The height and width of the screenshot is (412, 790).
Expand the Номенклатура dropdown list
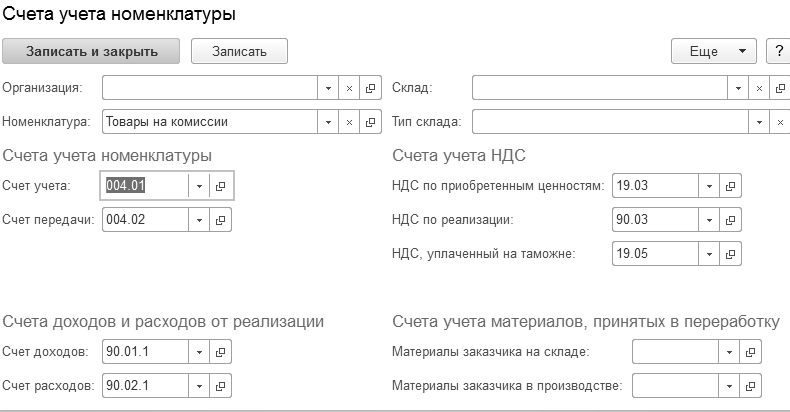click(329, 122)
